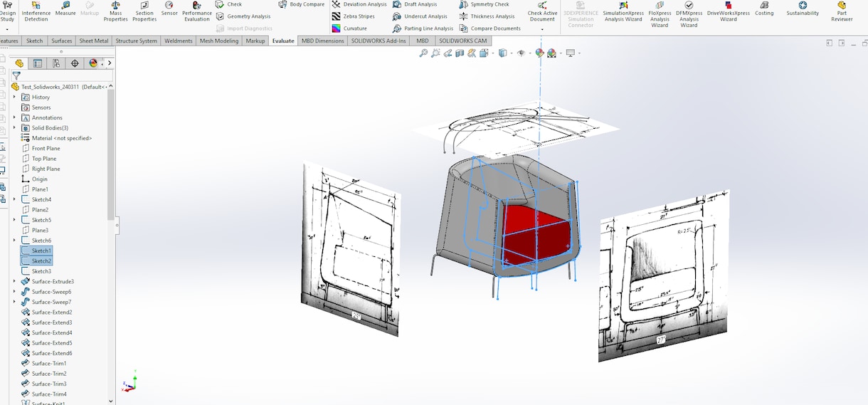The image size is (868, 405).
Task: Open Check Active Document dropdown arrow
Action: click(542, 29)
